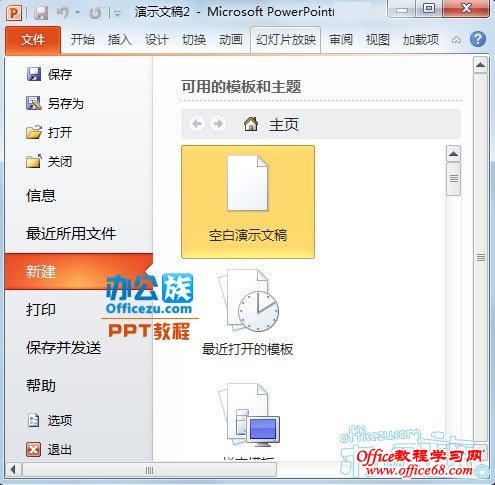Click the horizontal scrollbar thumb at the bottom

(x=149, y=470)
